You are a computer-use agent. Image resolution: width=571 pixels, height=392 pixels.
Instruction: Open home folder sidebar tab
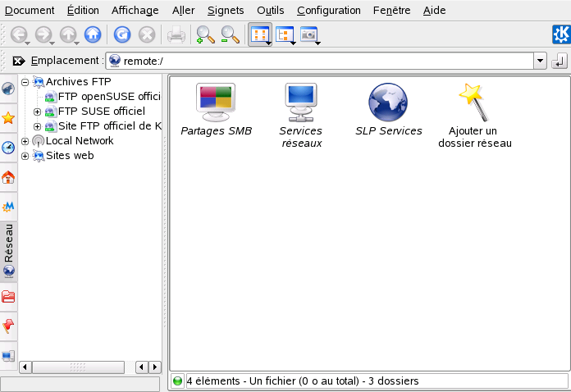click(x=8, y=177)
